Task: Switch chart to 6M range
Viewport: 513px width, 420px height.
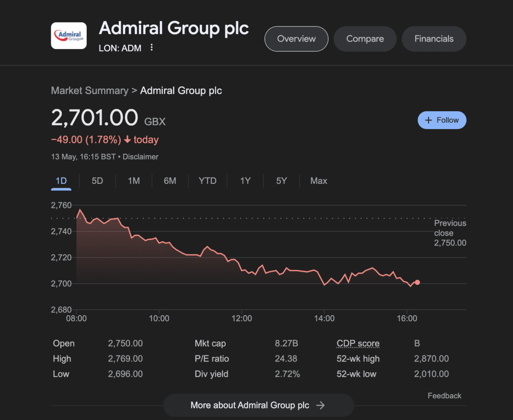Action: [x=170, y=181]
